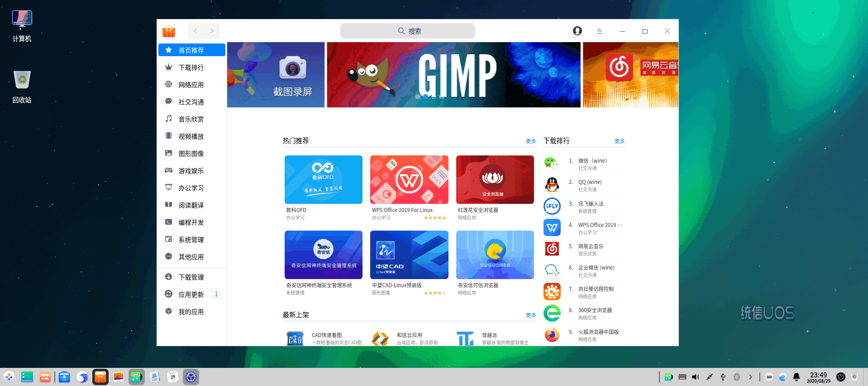Click the 向日葵远程控制 icon
Image resolution: width=868 pixels, height=386 pixels.
coord(552,292)
